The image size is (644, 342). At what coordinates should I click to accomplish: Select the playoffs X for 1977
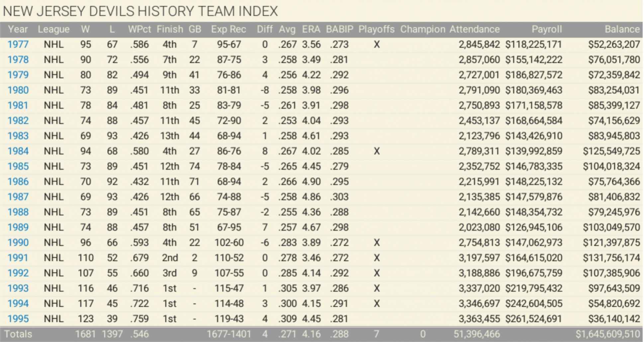376,44
